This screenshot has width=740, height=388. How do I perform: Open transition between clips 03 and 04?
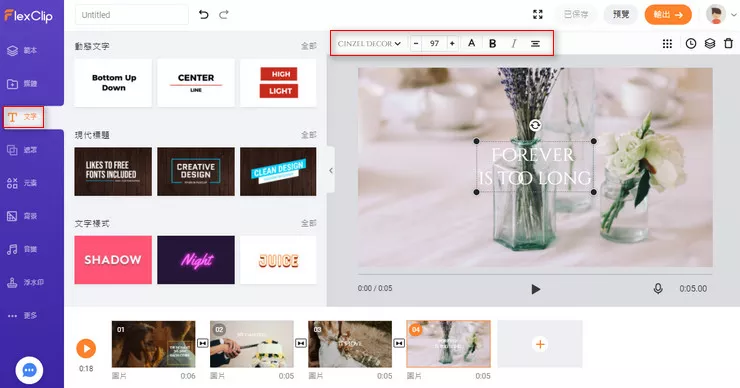pyautogui.click(x=399, y=343)
